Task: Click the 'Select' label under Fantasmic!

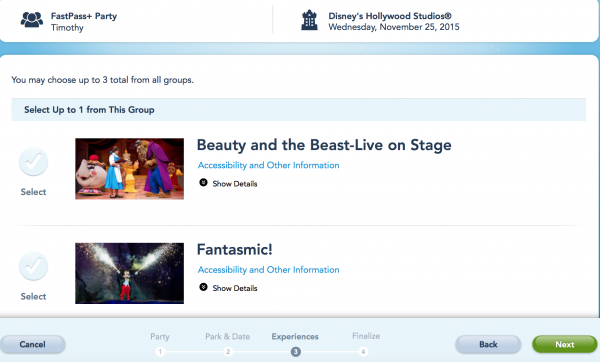Action: 33,296
